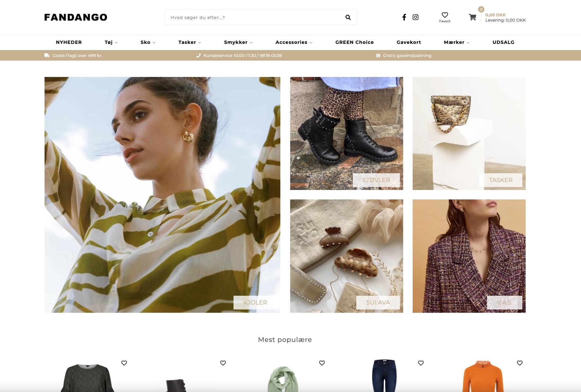Expand the Smykker dropdown menu

click(x=238, y=42)
